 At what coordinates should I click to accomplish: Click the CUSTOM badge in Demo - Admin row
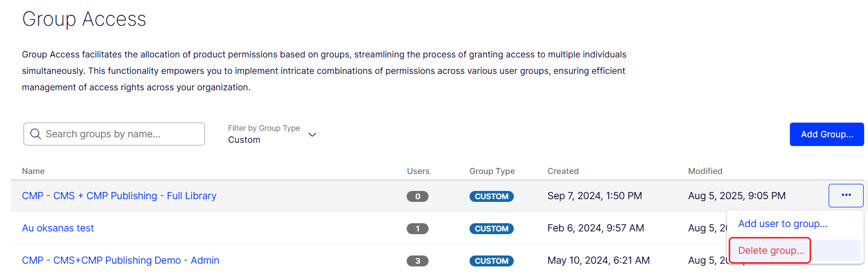click(491, 261)
